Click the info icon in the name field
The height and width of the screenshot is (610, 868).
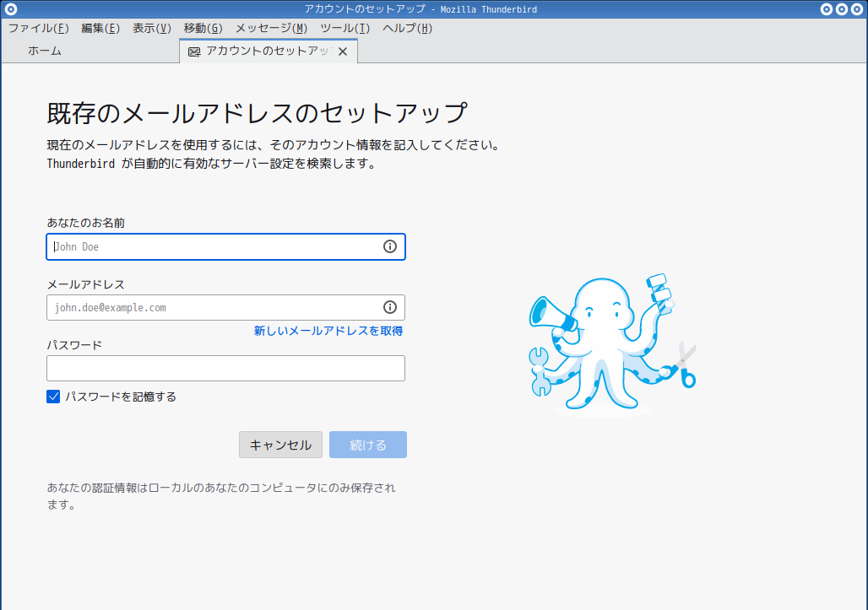[x=390, y=246]
